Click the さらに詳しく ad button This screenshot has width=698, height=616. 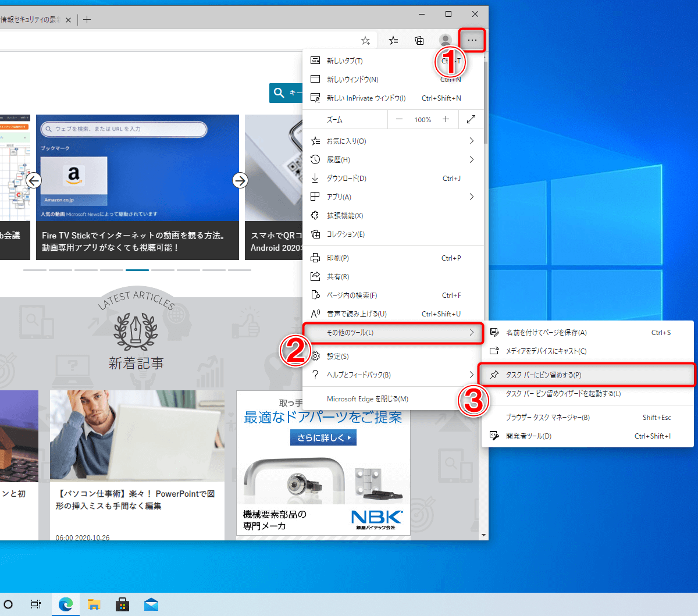tap(323, 437)
